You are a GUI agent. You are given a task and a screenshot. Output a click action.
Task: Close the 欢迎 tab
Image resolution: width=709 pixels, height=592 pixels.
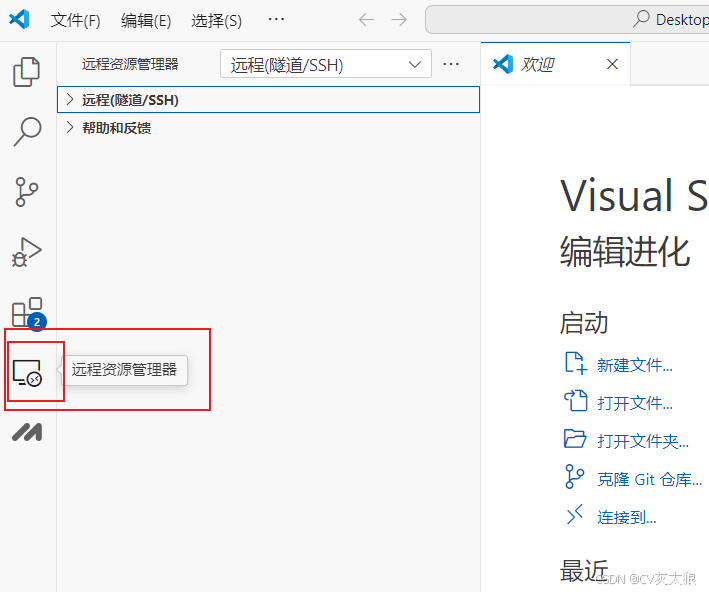(x=612, y=64)
